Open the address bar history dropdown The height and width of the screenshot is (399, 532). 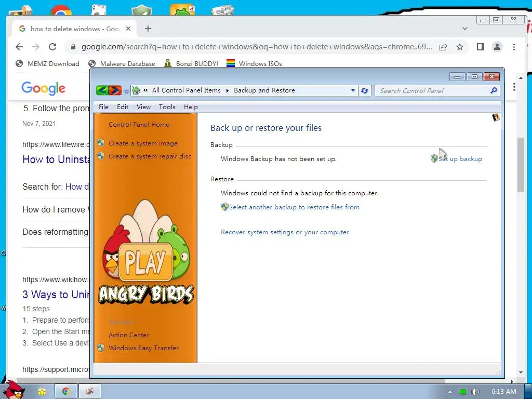pos(353,90)
